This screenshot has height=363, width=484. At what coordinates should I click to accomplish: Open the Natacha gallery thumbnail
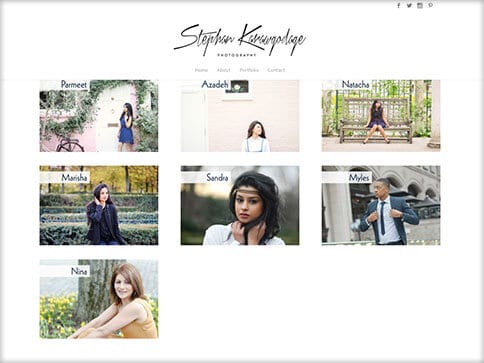[x=381, y=116]
